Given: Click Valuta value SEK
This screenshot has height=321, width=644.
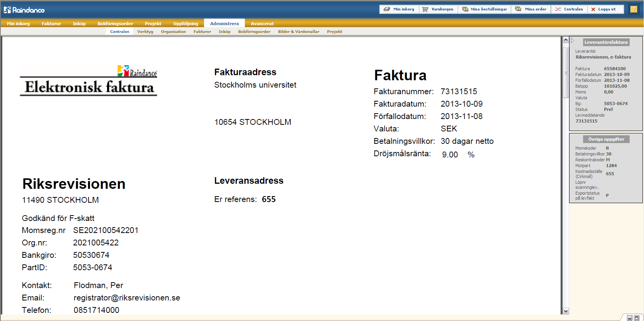Looking at the screenshot, I should tap(448, 129).
